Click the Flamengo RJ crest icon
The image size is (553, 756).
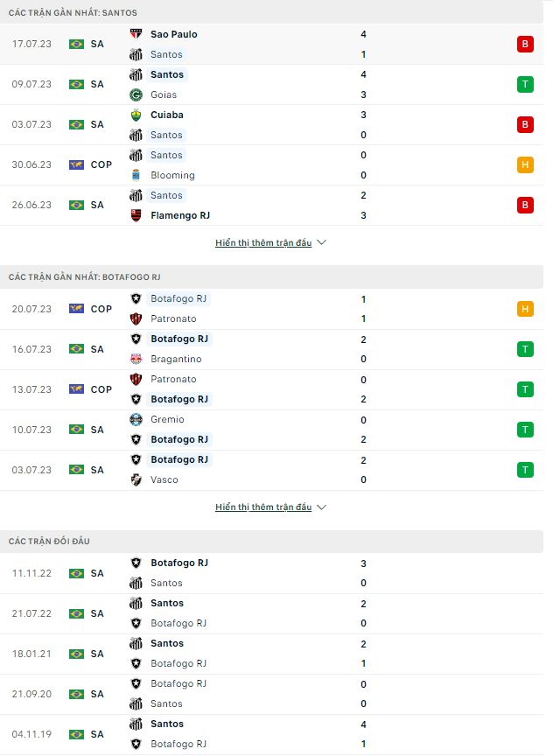click(x=136, y=215)
